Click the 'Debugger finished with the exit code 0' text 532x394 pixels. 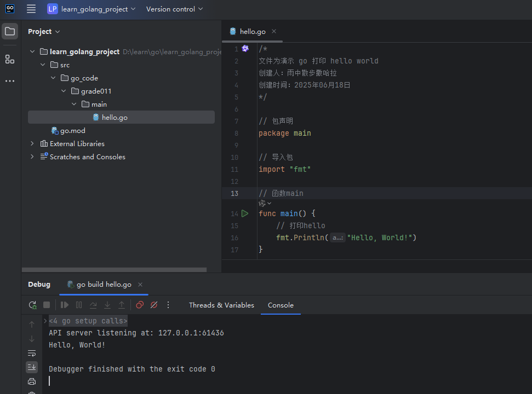pos(132,369)
